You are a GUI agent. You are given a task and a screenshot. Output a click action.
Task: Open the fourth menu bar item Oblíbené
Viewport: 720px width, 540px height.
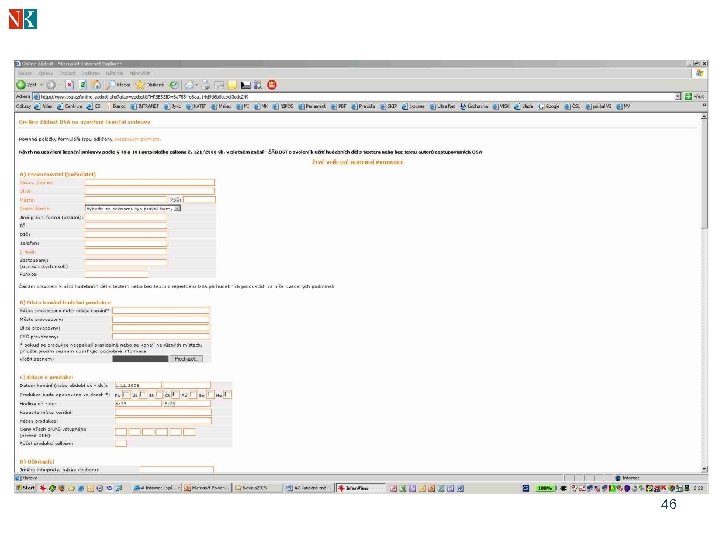click(90, 73)
